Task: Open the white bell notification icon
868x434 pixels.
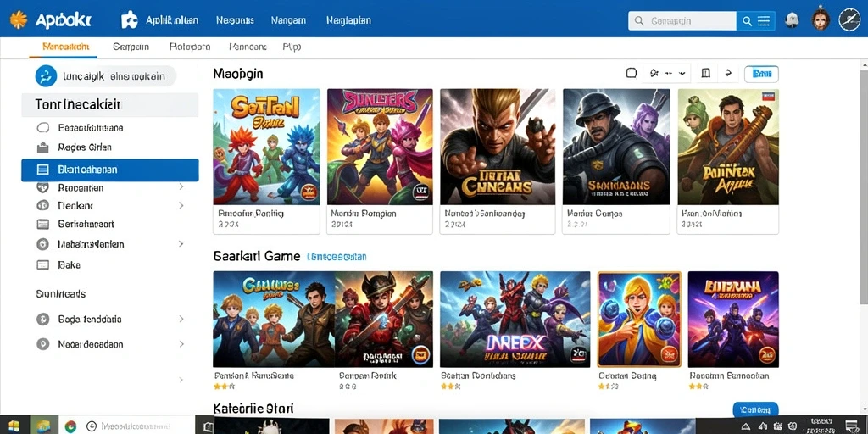Action: [792, 20]
